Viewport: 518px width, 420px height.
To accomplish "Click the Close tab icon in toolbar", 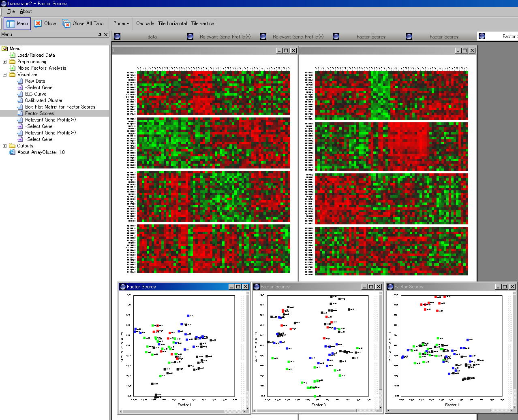I will click(x=38, y=23).
